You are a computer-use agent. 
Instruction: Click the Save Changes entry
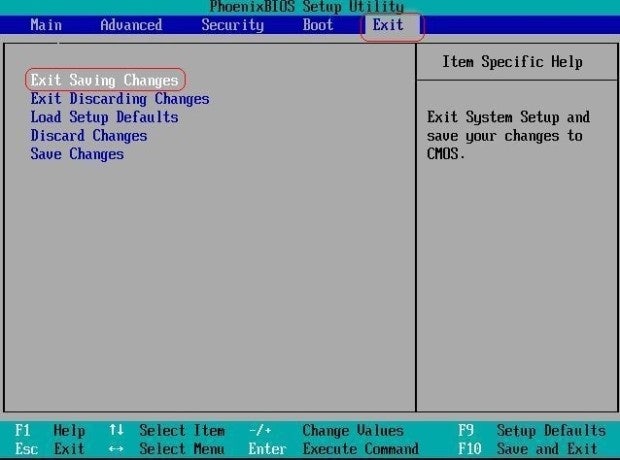[x=77, y=154]
